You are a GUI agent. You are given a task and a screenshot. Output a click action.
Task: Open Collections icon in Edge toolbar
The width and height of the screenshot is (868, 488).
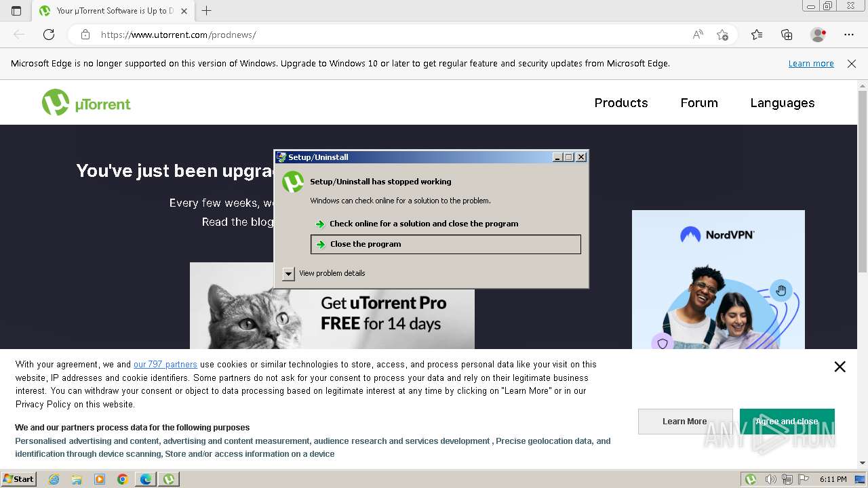click(787, 35)
